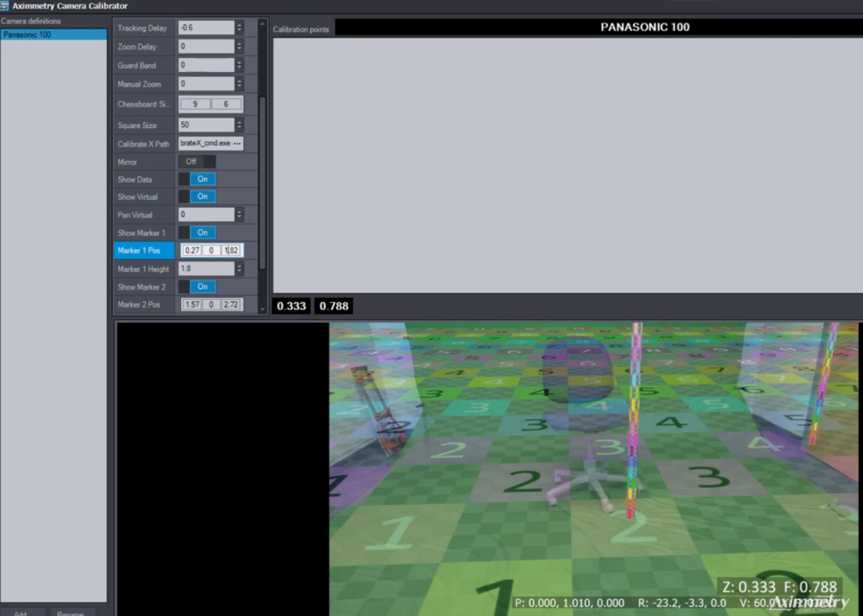Focus the Square Size field showing 50
The image size is (863, 616).
coord(207,125)
